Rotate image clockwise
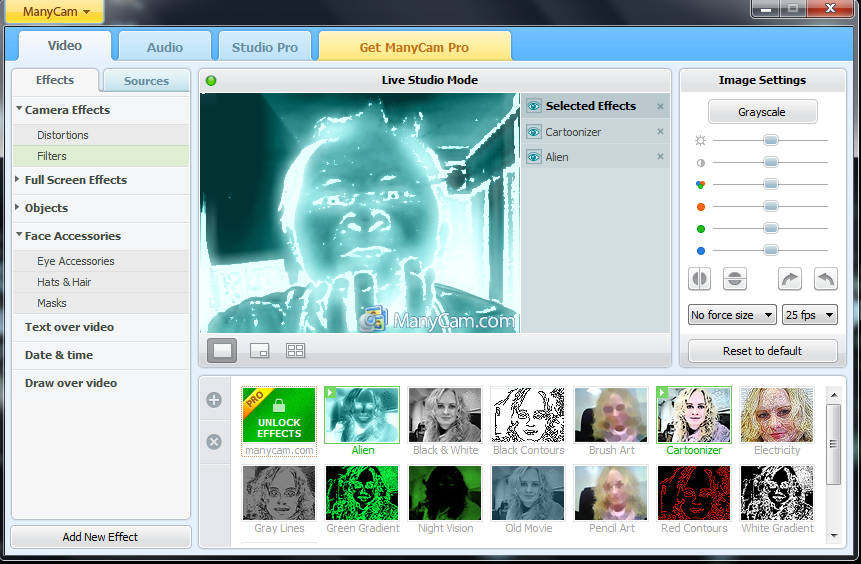The width and height of the screenshot is (861, 564). point(790,279)
